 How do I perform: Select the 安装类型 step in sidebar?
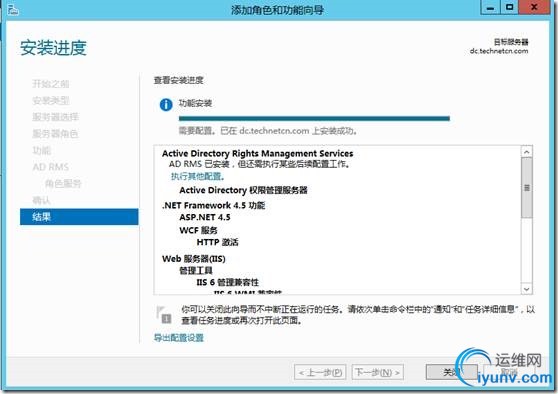point(51,100)
